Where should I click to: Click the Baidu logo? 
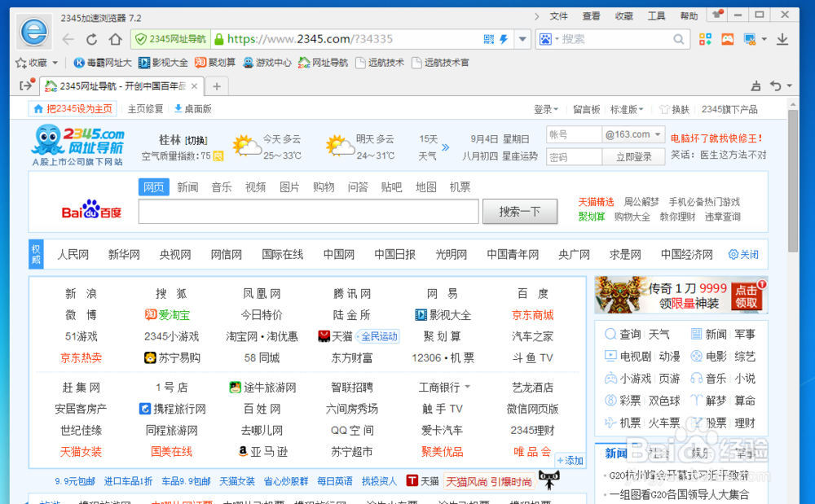pyautogui.click(x=91, y=209)
